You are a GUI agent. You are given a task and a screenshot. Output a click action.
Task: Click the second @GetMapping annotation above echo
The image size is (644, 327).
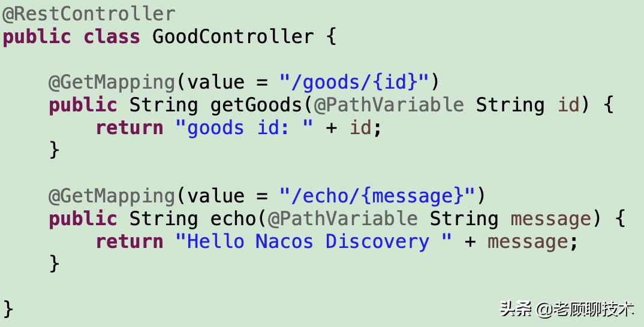click(112, 196)
